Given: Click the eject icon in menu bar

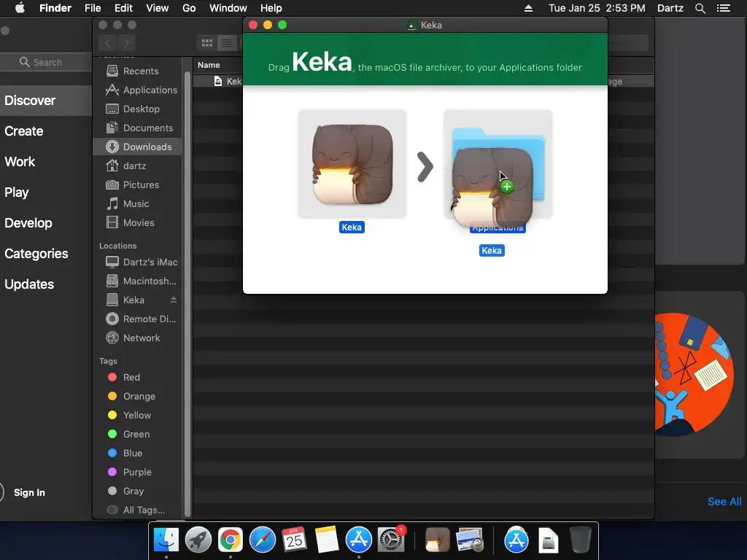Looking at the screenshot, I should 528,8.
